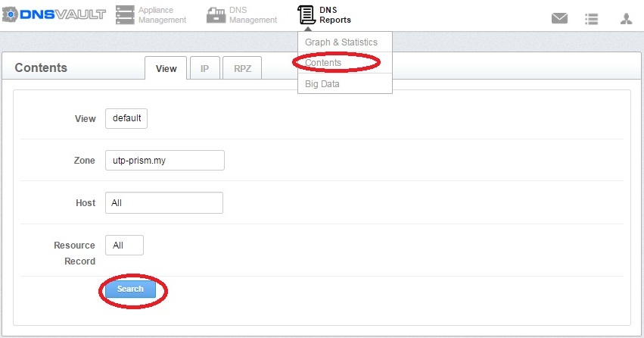Image resolution: width=644 pixels, height=338 pixels.
Task: Click the DNS Management briefcase icon
Action: [x=216, y=15]
